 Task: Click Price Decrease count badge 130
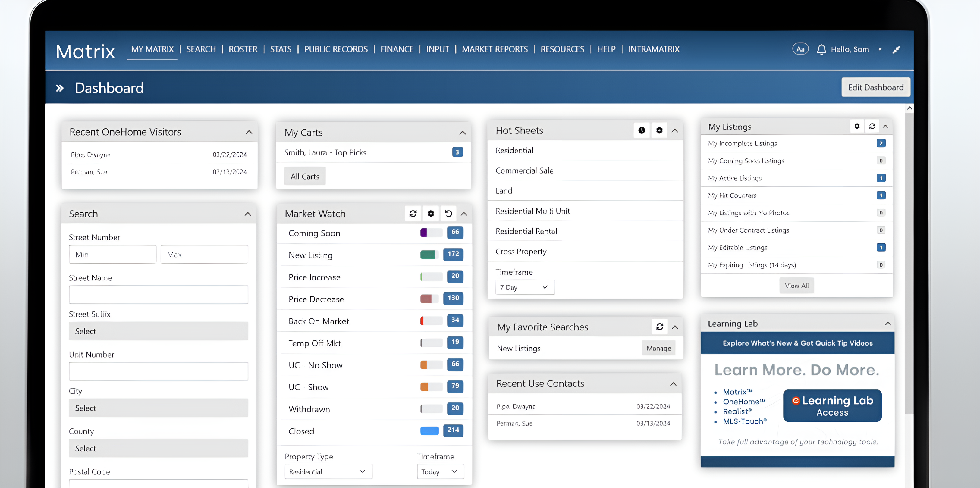453,299
